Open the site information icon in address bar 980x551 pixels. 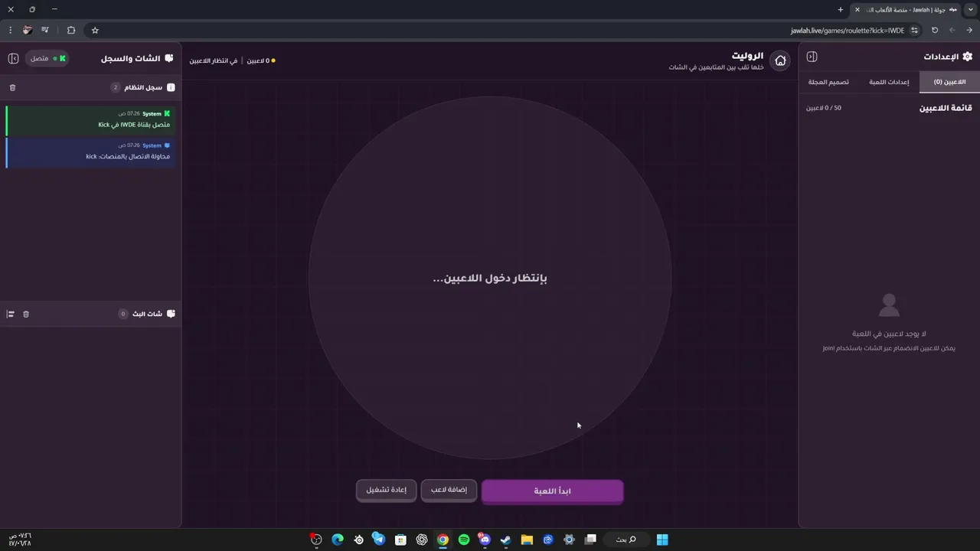pos(915,30)
